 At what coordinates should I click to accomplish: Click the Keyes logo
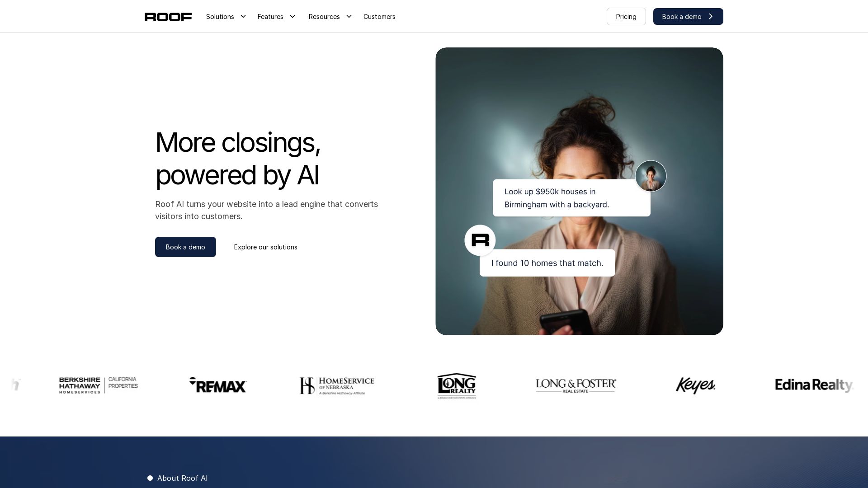coord(695,385)
